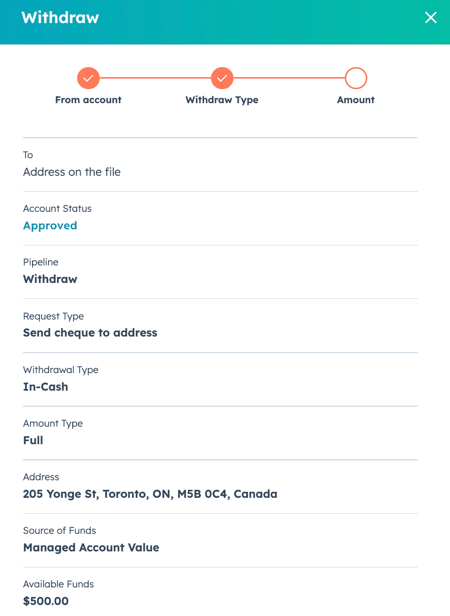The height and width of the screenshot is (616, 450).
Task: Click the Full amount type value
Action: coord(33,440)
